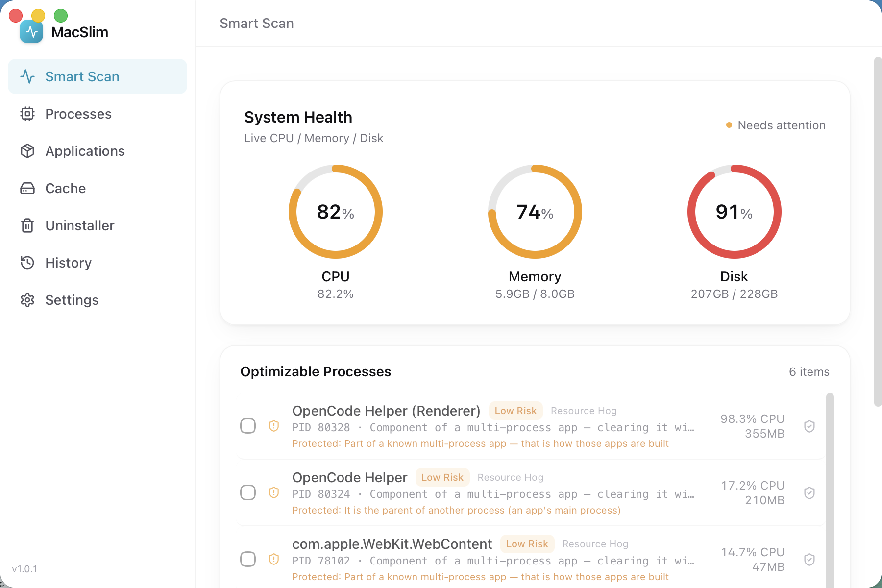The height and width of the screenshot is (588, 882).
Task: Click the Low Risk badge on OpenCode Helper (Renderer)
Action: click(515, 411)
